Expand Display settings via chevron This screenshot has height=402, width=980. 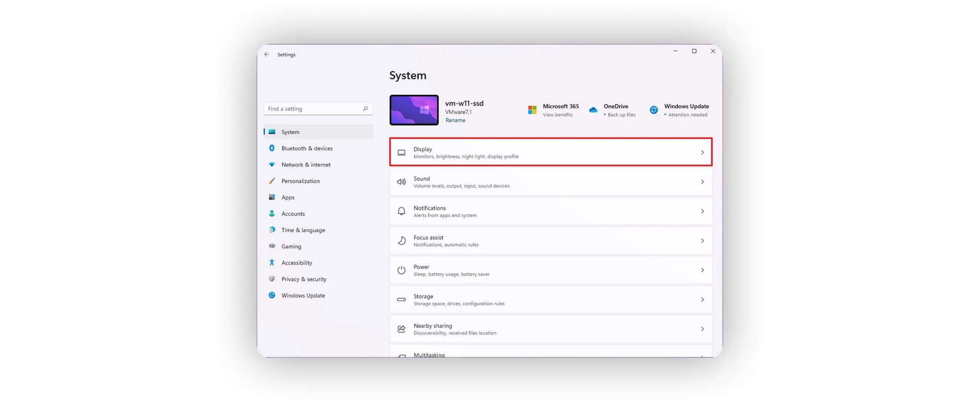(x=702, y=153)
